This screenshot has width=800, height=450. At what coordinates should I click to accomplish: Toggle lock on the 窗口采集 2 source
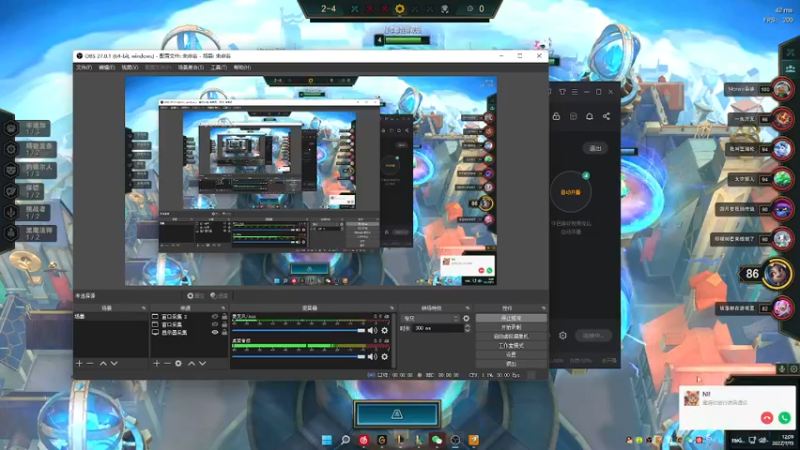tap(224, 317)
